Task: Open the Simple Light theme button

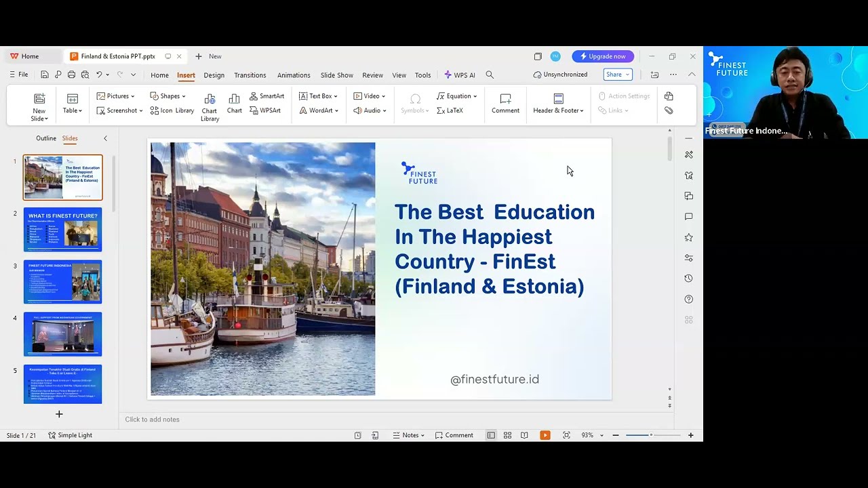Action: pyautogui.click(x=70, y=435)
